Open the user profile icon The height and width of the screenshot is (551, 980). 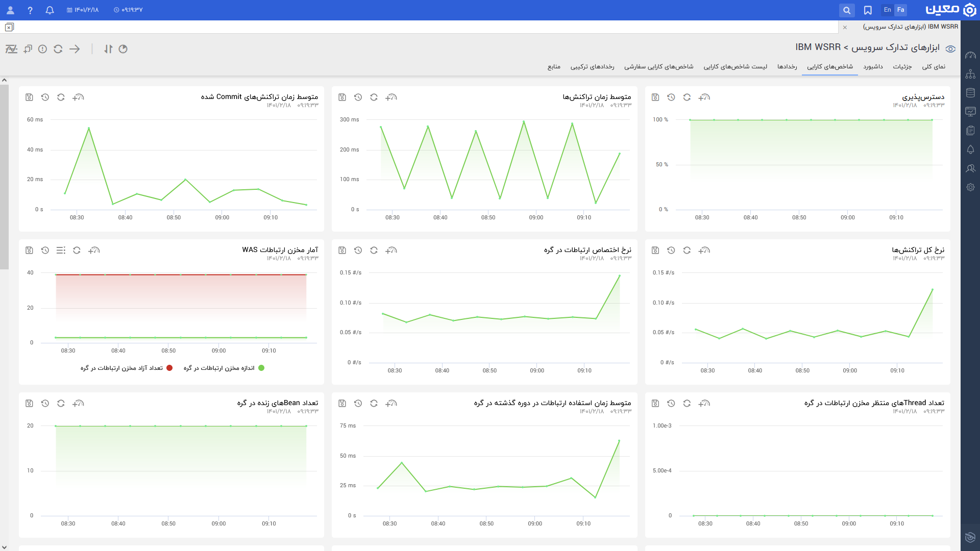pyautogui.click(x=10, y=10)
